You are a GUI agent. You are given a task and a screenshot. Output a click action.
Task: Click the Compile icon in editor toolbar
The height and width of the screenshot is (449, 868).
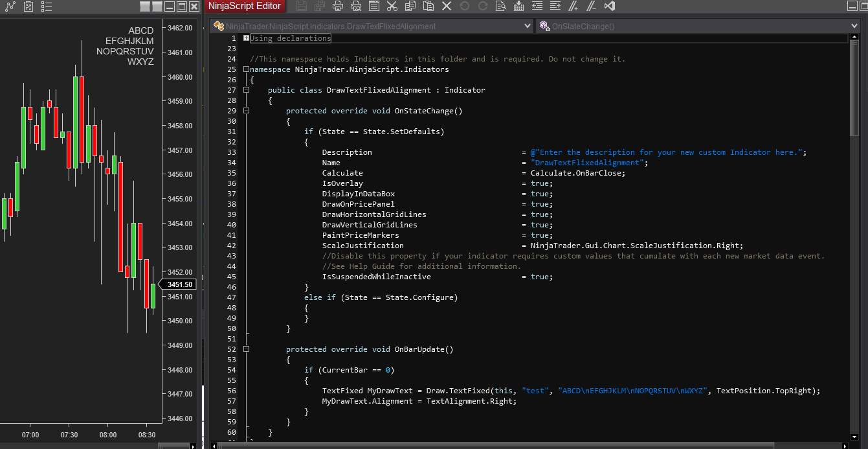click(518, 6)
